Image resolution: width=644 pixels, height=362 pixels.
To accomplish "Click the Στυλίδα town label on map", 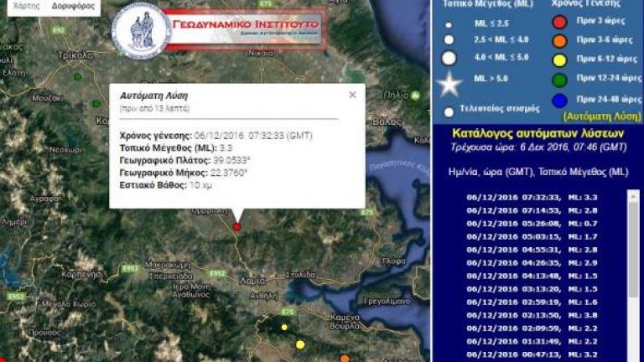I will 300,275.
